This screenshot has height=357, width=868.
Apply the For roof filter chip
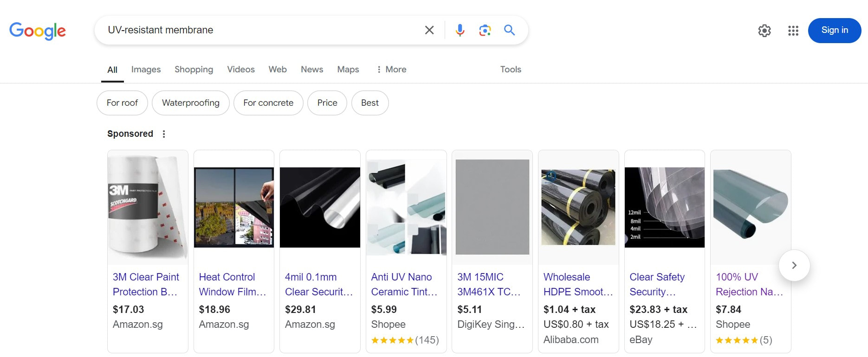(x=122, y=103)
